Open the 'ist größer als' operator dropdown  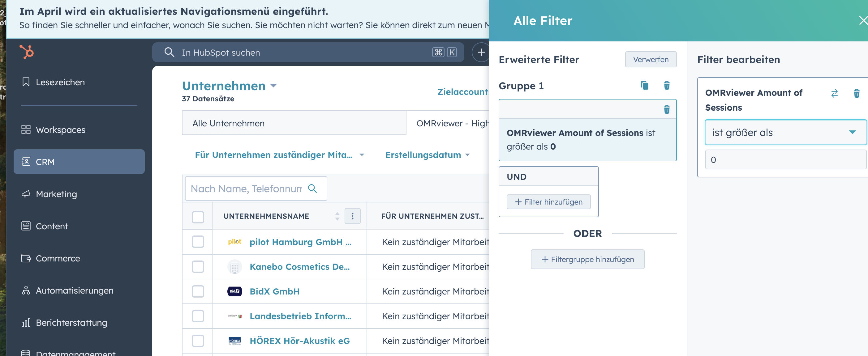coord(785,132)
